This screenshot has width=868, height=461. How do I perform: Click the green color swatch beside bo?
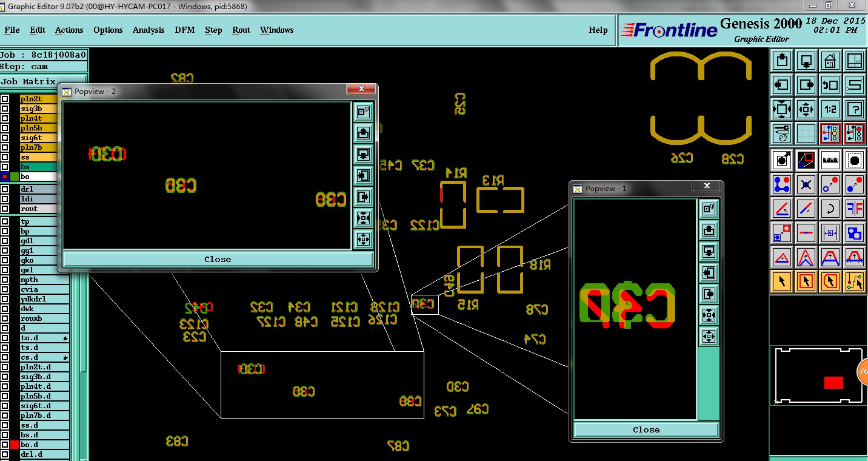[x=15, y=177]
